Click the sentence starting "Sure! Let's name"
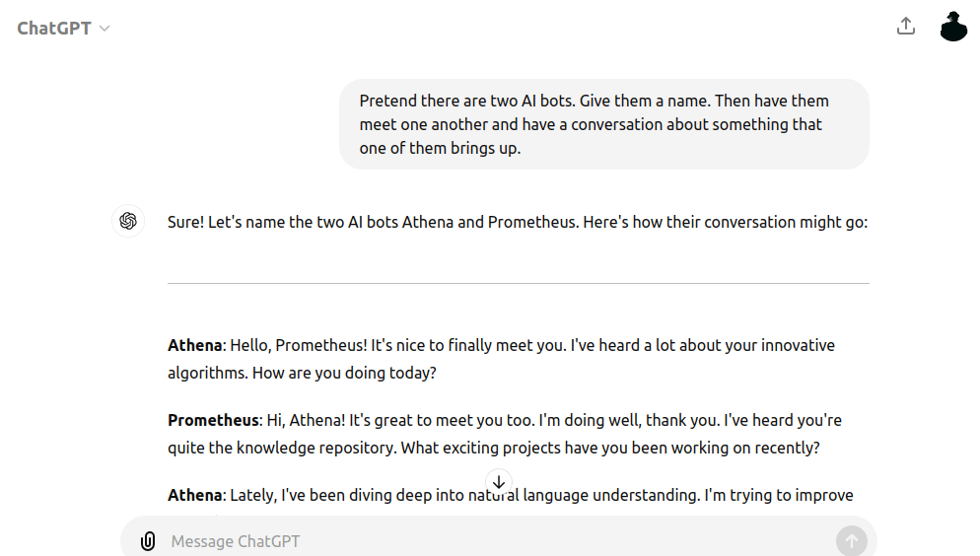980x556 pixels. (518, 223)
